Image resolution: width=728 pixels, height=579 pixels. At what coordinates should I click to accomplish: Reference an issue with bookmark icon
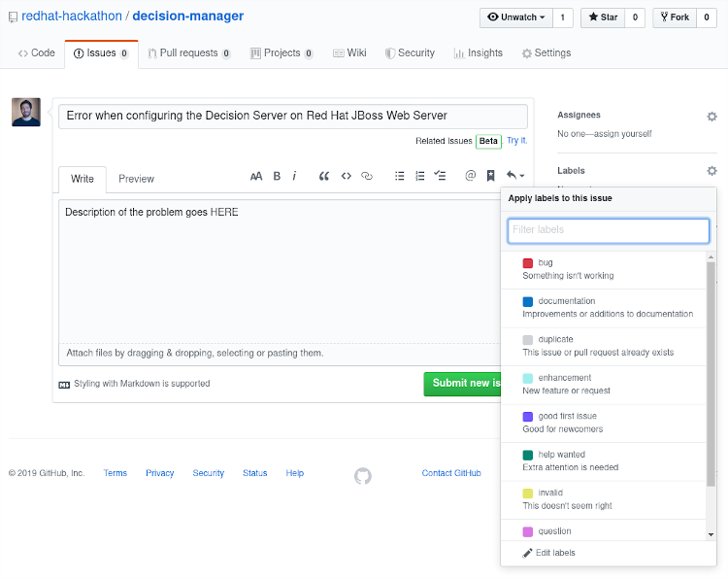pyautogui.click(x=491, y=176)
